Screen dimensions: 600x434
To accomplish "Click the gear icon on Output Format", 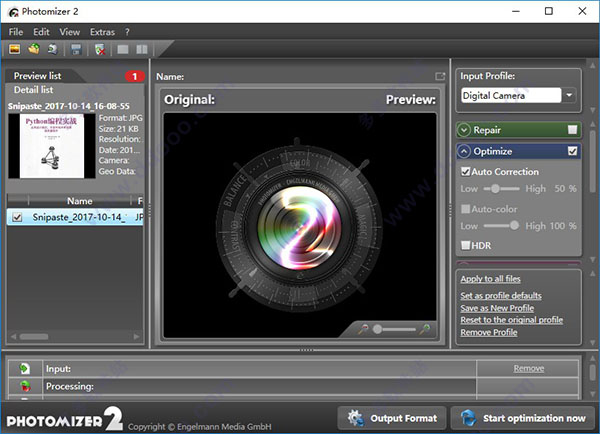I will pyautogui.click(x=355, y=418).
